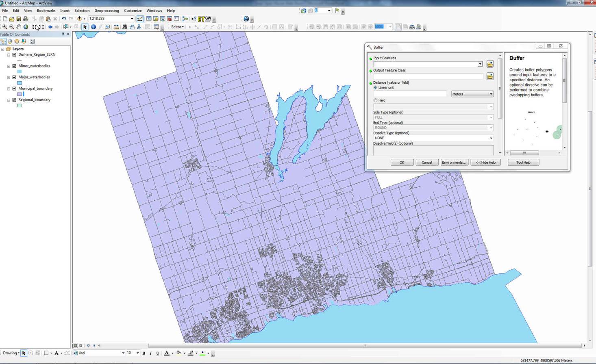Open Tool Help in Buffer dialog

point(523,162)
